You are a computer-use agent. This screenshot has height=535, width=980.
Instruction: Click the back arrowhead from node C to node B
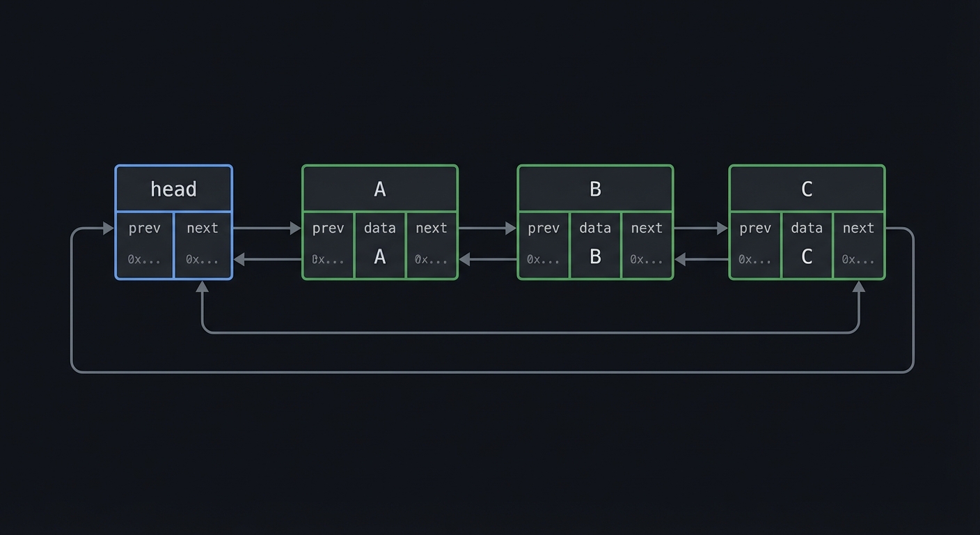point(681,260)
